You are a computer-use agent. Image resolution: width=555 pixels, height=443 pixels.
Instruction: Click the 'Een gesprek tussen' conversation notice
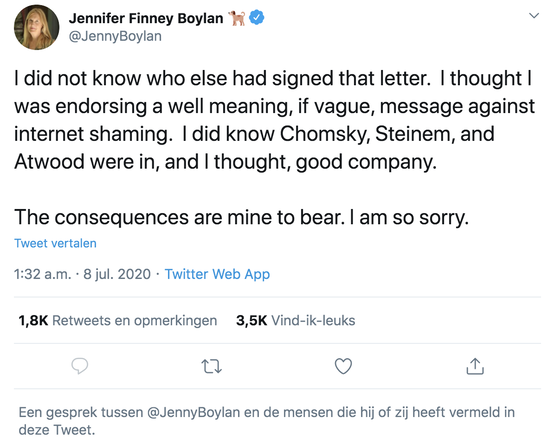[x=267, y=421]
